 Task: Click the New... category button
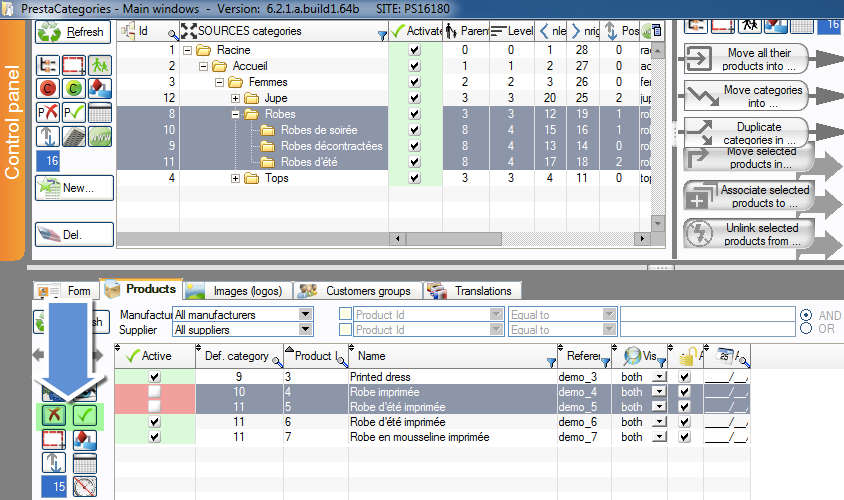coord(73,187)
